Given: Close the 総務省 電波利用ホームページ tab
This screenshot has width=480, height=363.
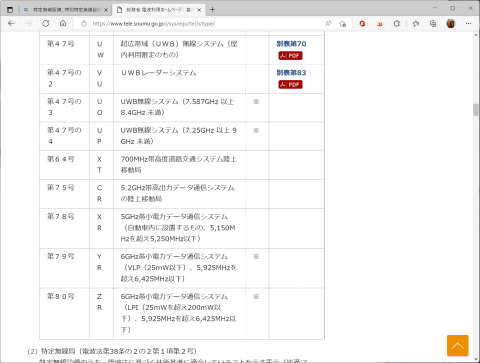Looking at the screenshot, I should point(199,10).
